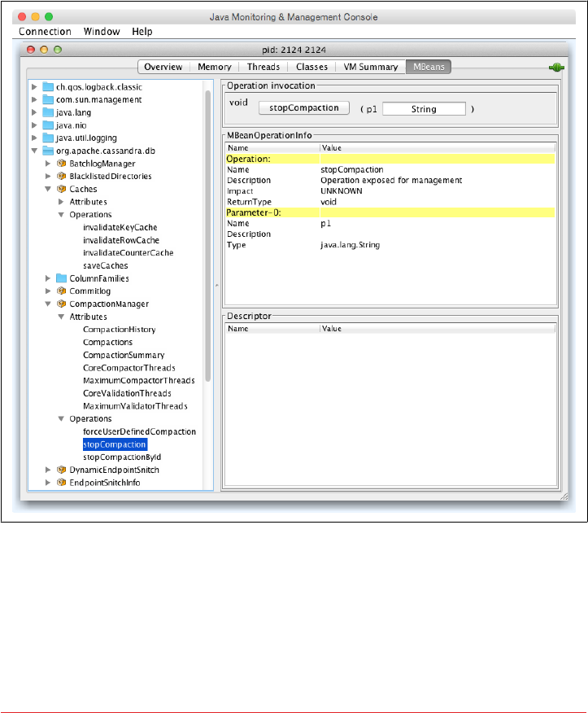The height and width of the screenshot is (713, 588).
Task: Select the invalidateCounterCache operation
Action: 128,253
